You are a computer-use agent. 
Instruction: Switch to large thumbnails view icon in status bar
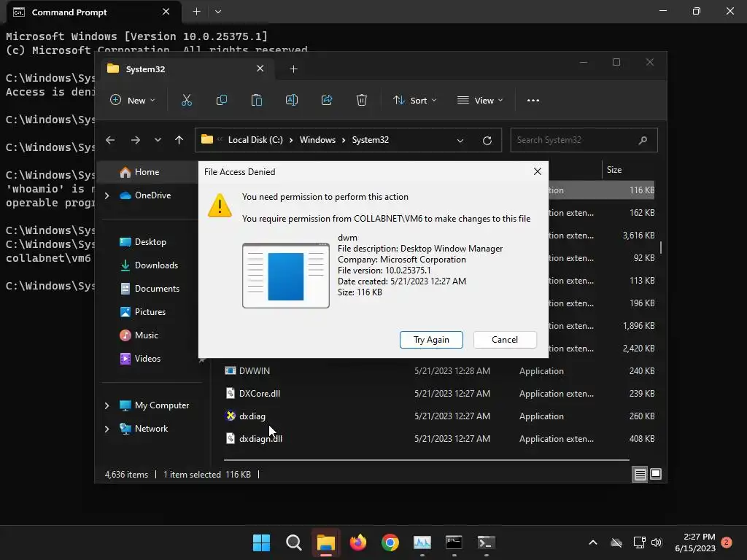coord(656,474)
